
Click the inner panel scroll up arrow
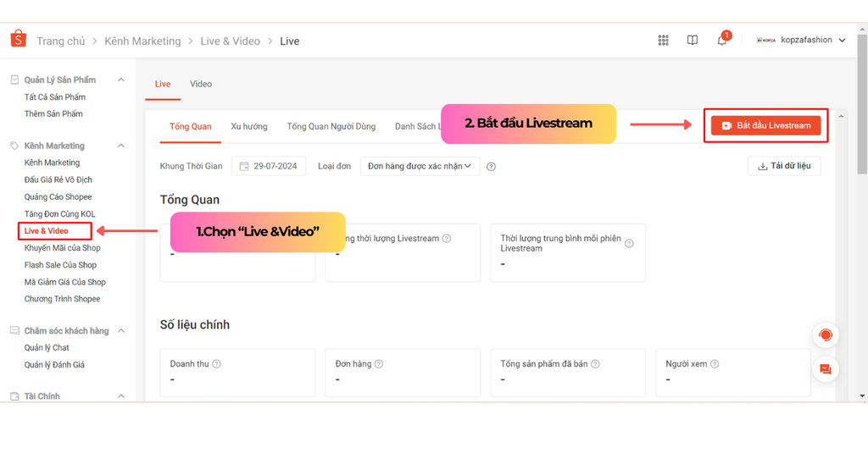coord(841,116)
